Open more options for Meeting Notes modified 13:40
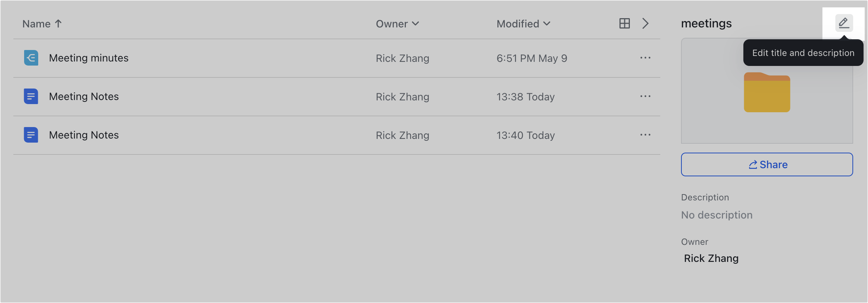Image resolution: width=868 pixels, height=303 pixels. click(x=645, y=135)
